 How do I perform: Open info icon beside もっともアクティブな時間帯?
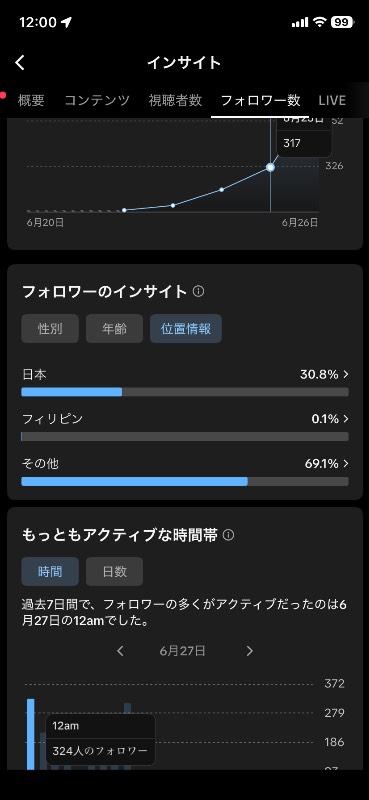point(229,535)
